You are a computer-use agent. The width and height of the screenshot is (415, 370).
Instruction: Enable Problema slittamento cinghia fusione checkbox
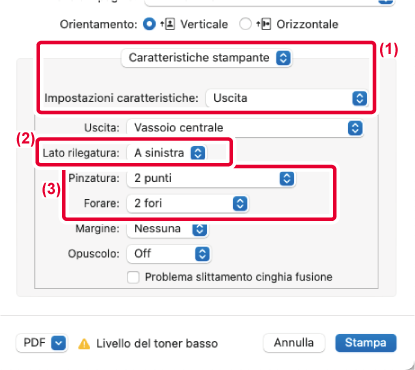point(133,277)
